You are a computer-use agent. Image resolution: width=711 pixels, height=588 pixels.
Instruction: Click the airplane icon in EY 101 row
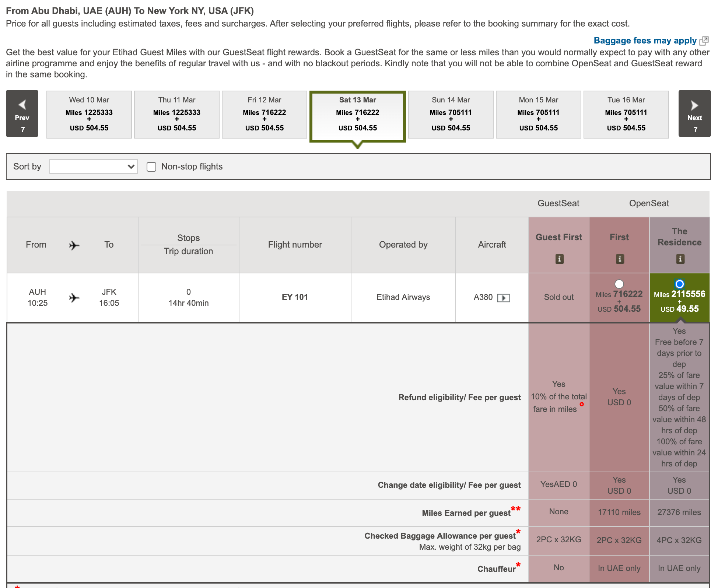pyautogui.click(x=74, y=297)
